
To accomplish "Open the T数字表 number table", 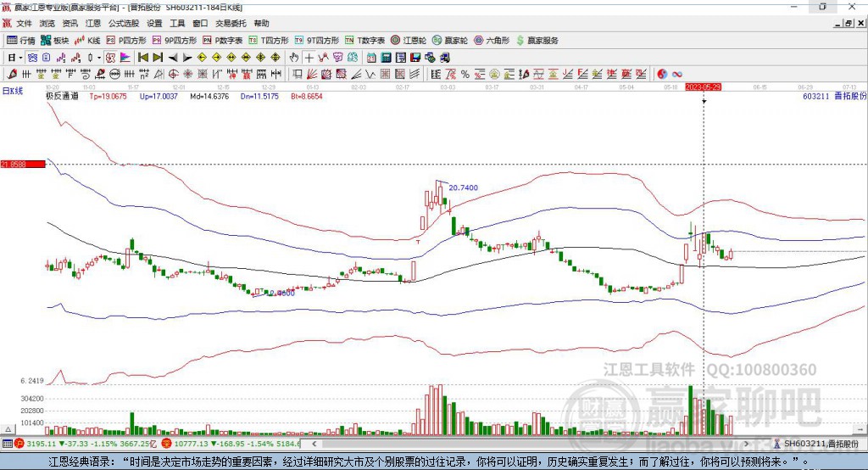I will click(x=364, y=41).
